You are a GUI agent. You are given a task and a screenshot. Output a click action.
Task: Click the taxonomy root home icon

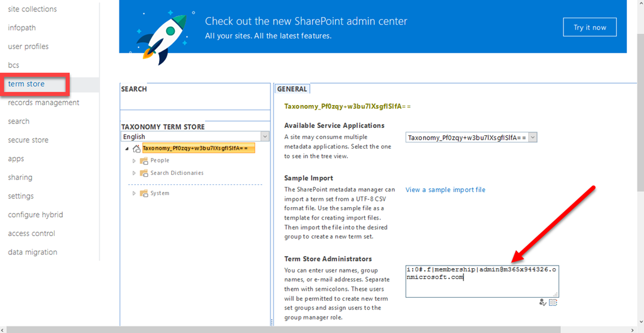coord(136,149)
